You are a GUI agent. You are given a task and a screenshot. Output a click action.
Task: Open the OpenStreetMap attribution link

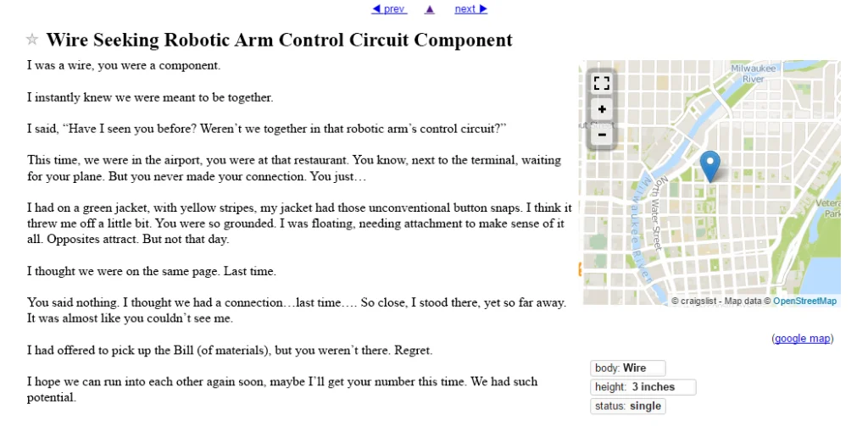point(804,301)
